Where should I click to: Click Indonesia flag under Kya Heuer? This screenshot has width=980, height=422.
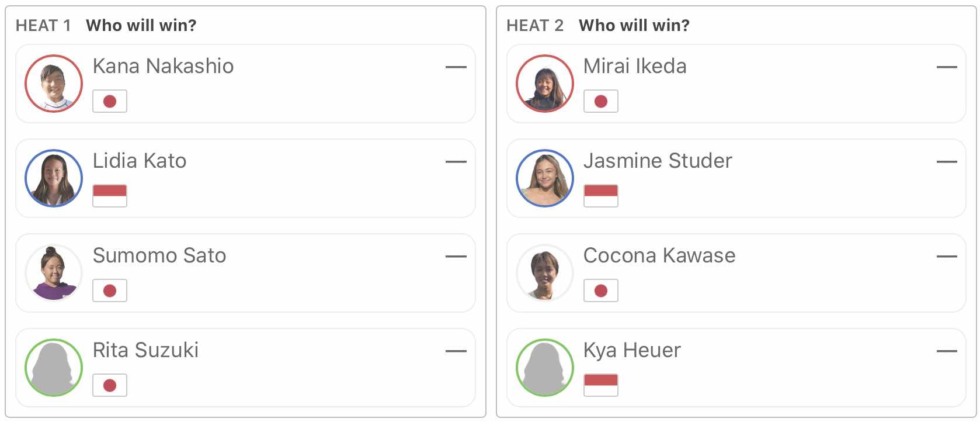tap(601, 385)
